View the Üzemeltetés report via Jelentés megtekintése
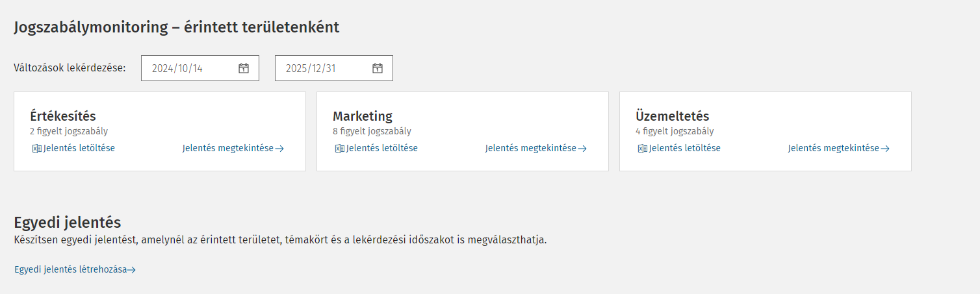This screenshot has height=294, width=980. point(834,148)
